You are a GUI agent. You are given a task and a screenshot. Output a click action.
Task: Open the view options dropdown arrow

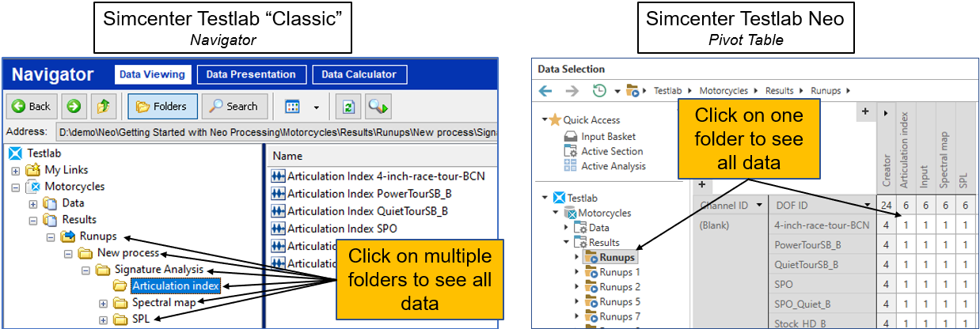[316, 107]
